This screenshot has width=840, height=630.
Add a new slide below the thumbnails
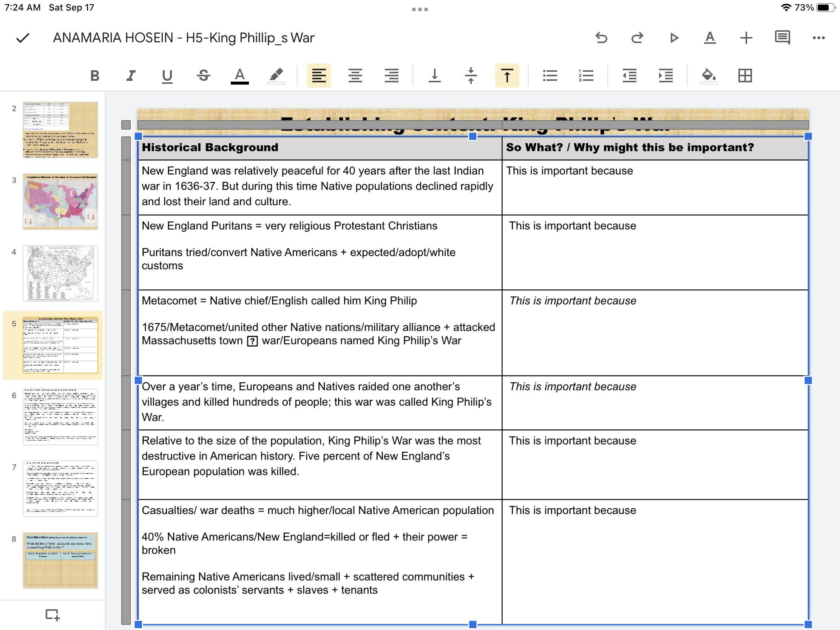[x=52, y=615]
